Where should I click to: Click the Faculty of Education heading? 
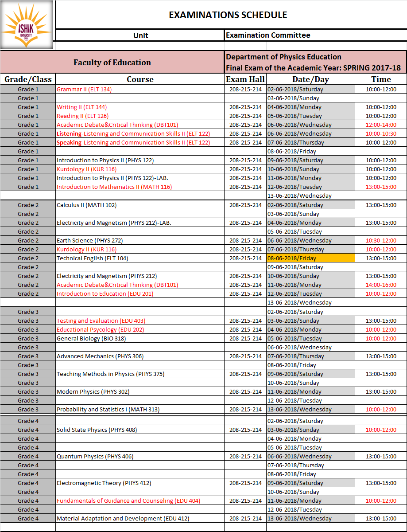pos(112,63)
